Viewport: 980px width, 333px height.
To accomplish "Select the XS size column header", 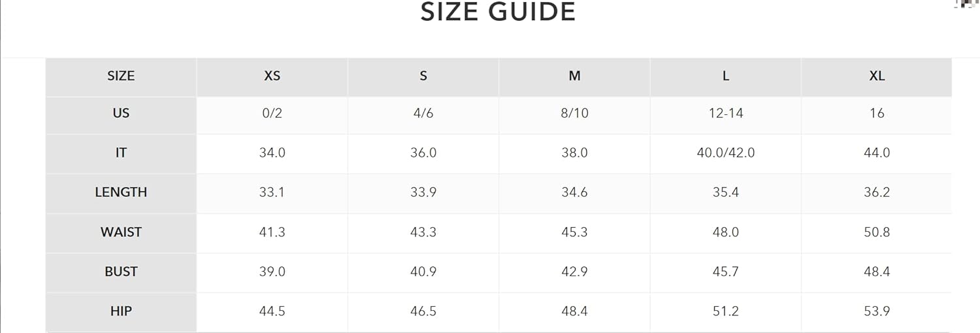I will (272, 76).
